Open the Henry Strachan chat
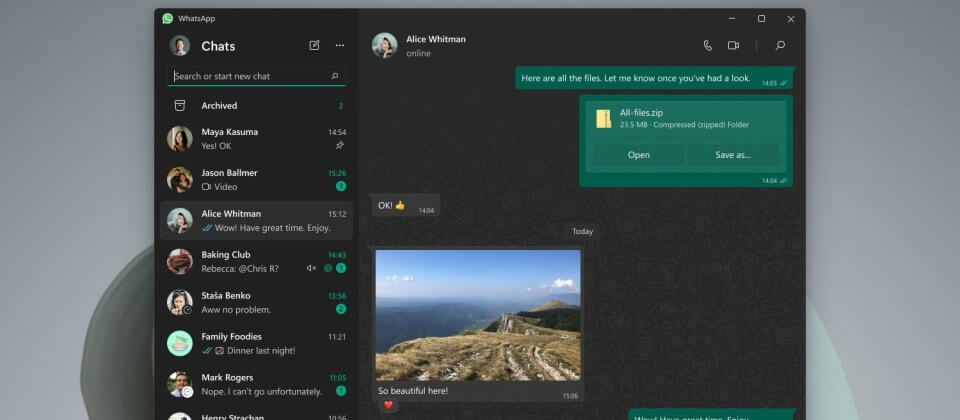 pos(257,414)
